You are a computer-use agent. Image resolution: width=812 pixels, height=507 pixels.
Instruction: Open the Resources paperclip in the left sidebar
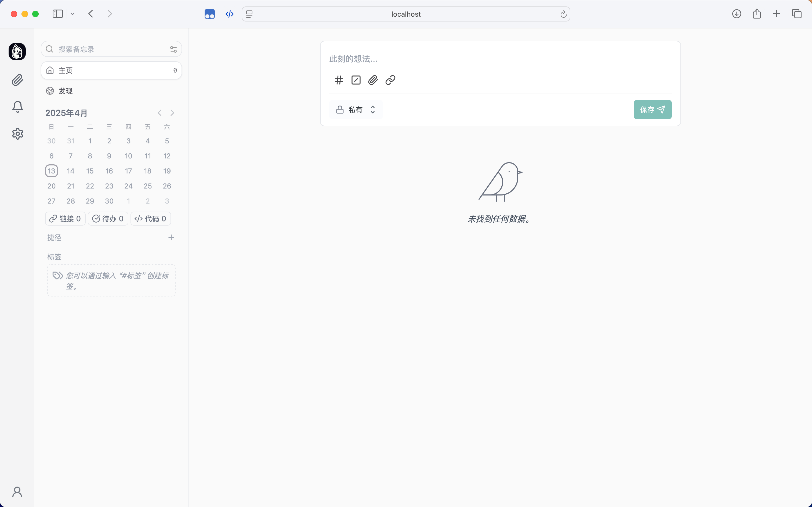[17, 80]
